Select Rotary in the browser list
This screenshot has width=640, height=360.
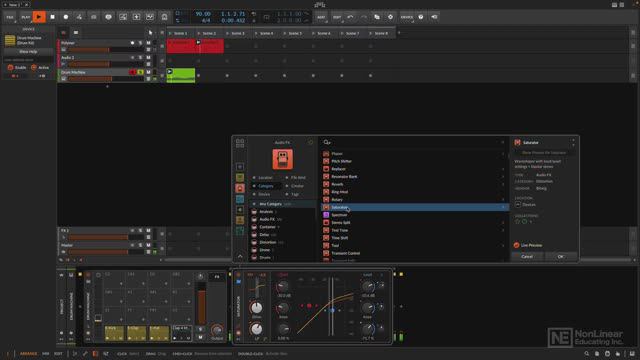coord(414,200)
